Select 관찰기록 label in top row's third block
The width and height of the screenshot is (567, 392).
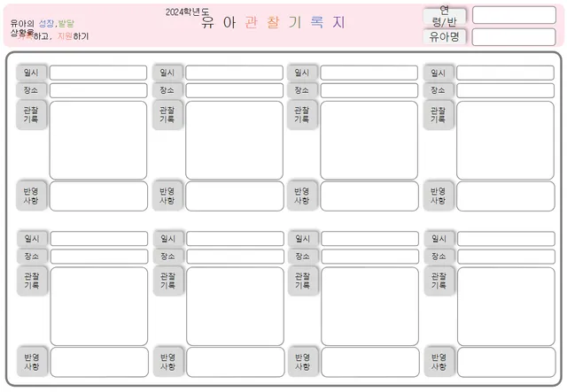pyautogui.click(x=302, y=114)
